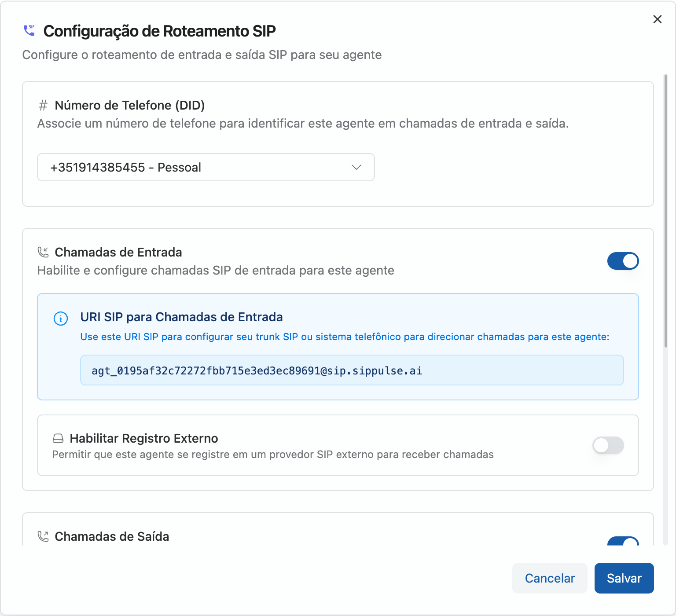
Task: Click the Chamadas de Entrada section header
Action: [x=118, y=252]
